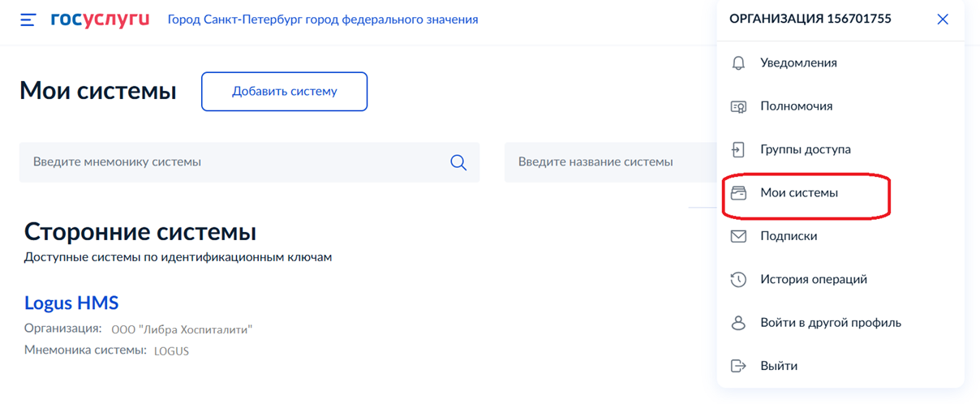
Task: Select История операций menu item
Action: pos(814,280)
